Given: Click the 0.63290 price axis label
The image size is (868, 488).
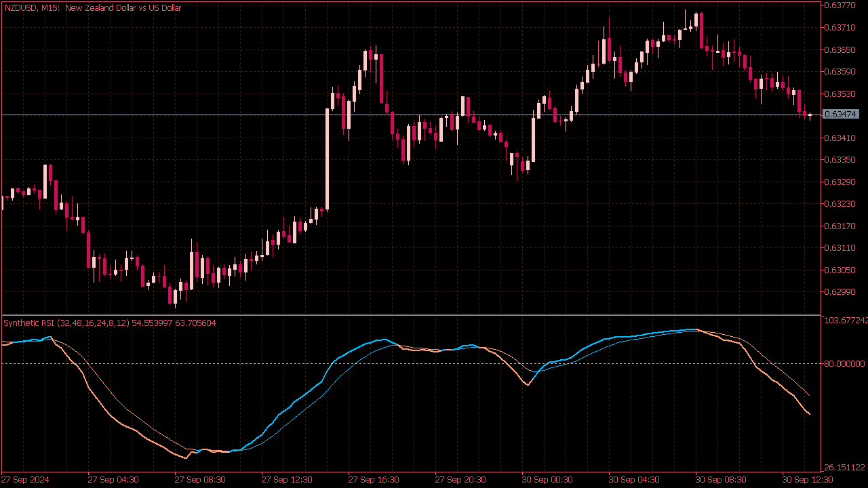Looking at the screenshot, I should (x=840, y=182).
